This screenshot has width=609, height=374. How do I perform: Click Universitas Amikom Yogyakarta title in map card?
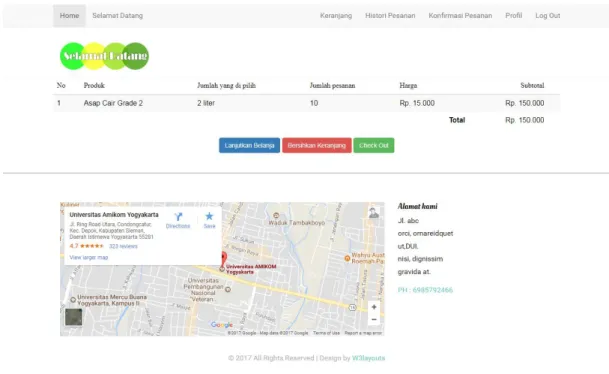[114, 215]
